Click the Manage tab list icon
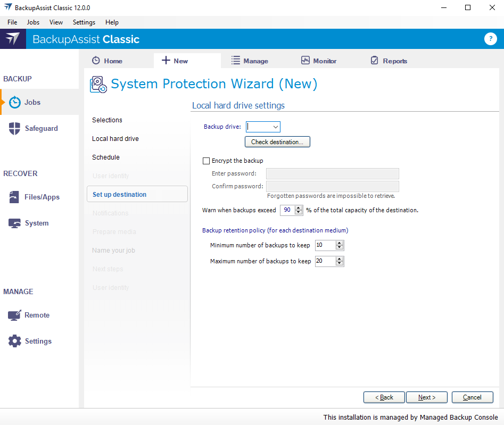The width and height of the screenshot is (504, 425). pos(236,61)
